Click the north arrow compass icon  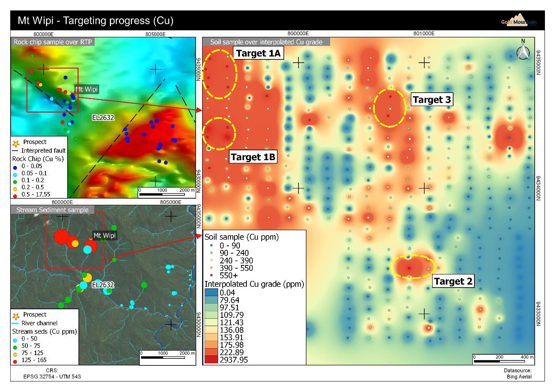(x=522, y=50)
